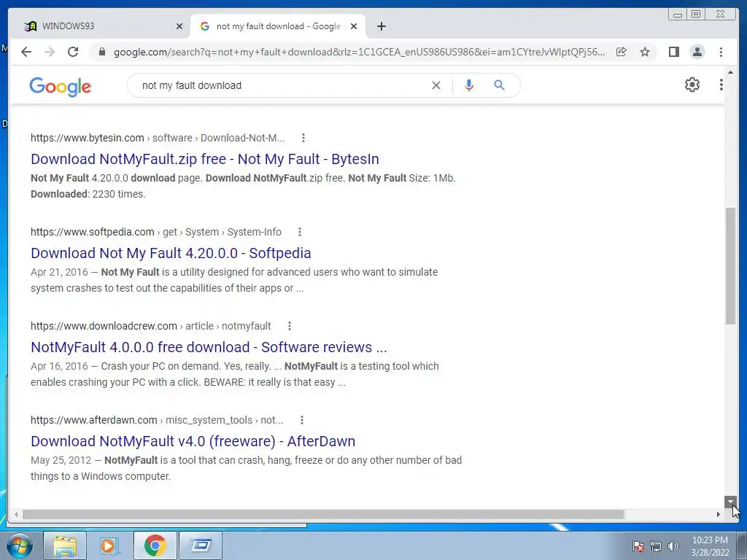Select the 'not my fault download - Google' tab
This screenshot has width=747, height=560.
(x=278, y=26)
